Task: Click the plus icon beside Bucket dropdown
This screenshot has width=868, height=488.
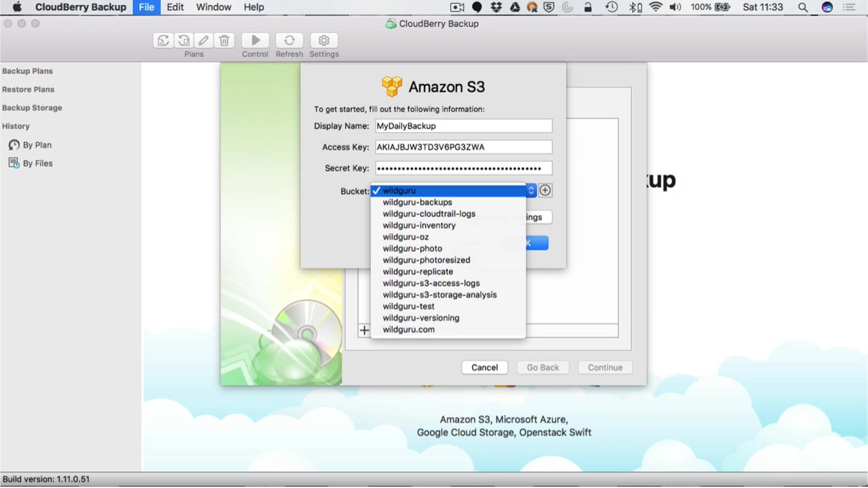Action: coord(545,190)
